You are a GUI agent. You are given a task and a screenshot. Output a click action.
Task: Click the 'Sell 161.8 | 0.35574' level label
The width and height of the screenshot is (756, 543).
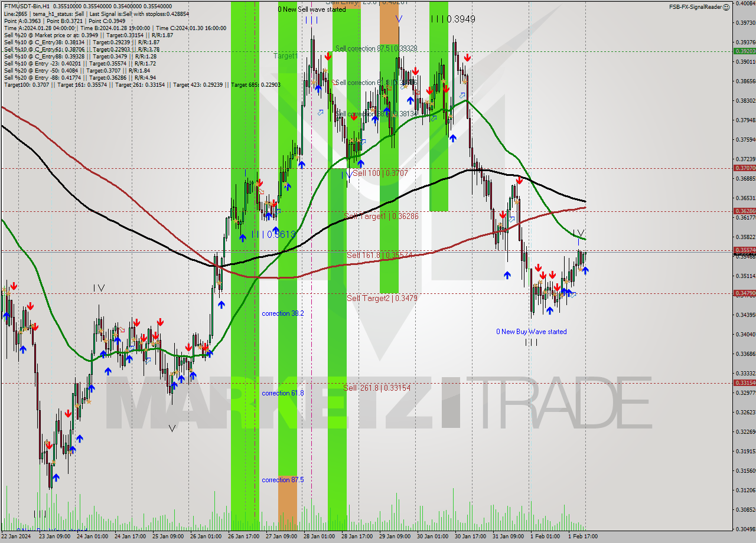click(x=379, y=255)
